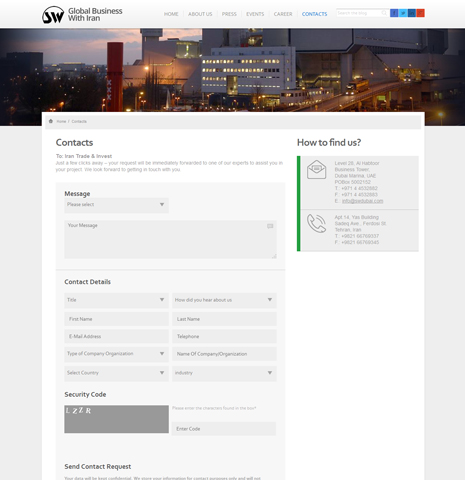Go to the HOME menu item

click(x=171, y=14)
